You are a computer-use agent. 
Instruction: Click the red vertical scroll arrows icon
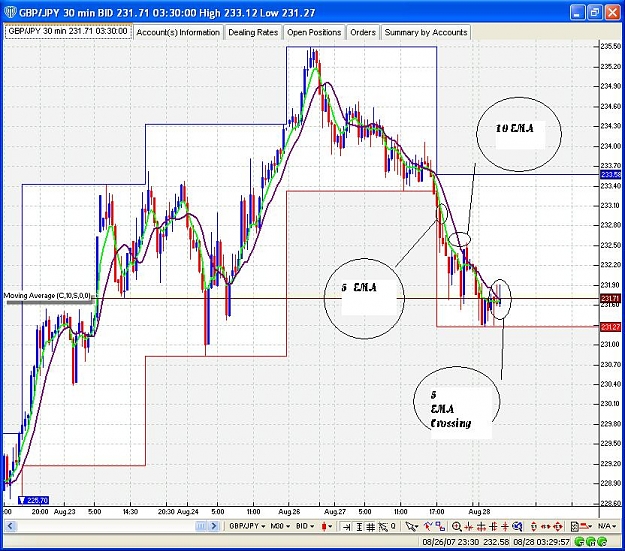[534, 527]
